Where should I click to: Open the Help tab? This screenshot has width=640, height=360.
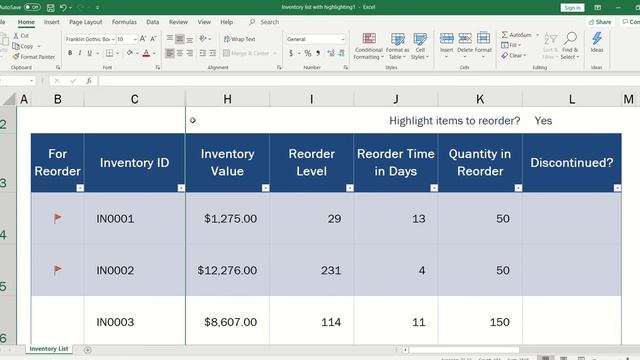(x=227, y=22)
